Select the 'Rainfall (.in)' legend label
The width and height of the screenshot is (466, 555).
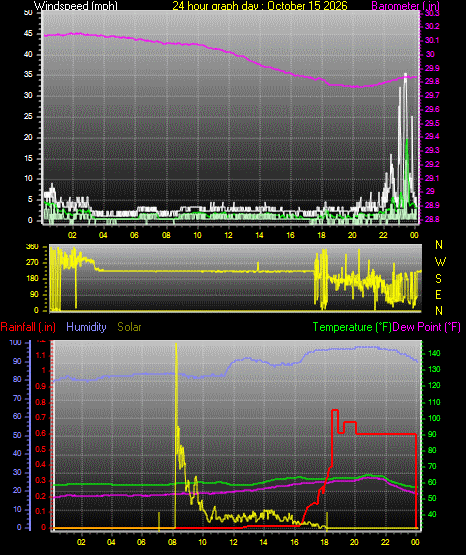pos(28,327)
